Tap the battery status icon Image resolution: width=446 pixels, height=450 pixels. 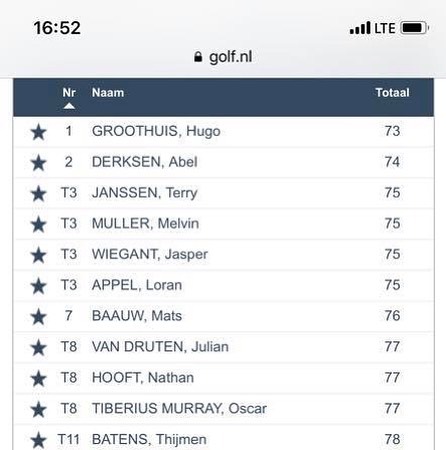414,28
